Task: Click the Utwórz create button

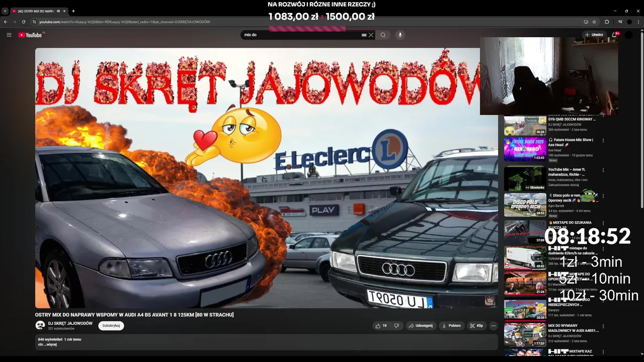Action: coord(594,35)
